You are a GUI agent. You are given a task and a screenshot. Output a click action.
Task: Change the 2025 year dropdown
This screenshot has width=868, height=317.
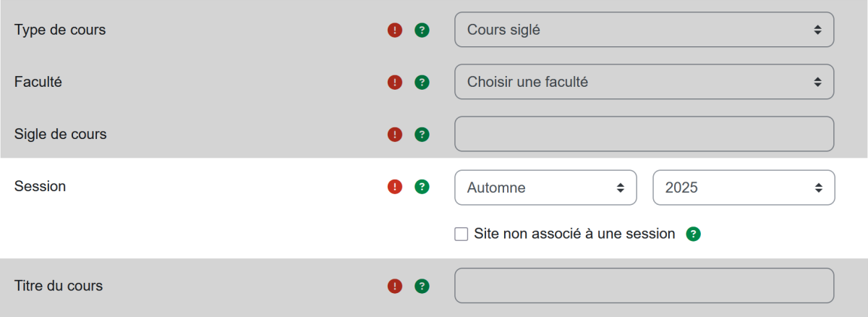pos(744,187)
